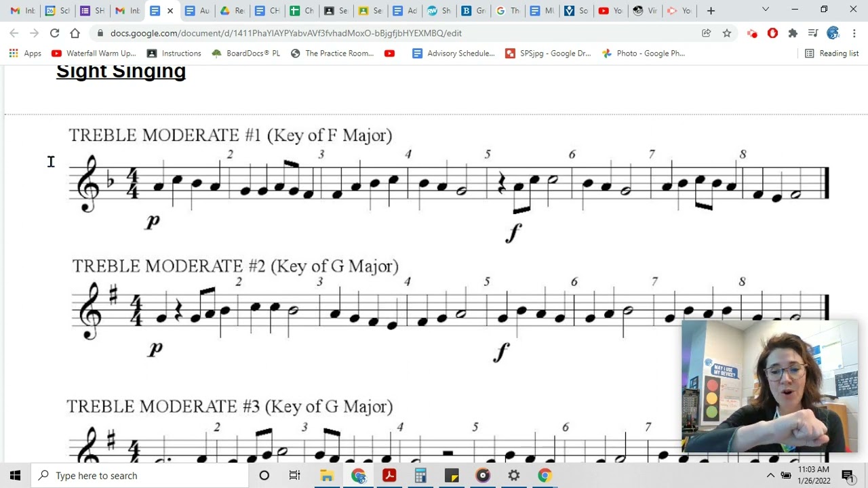This screenshot has width=868, height=488.
Task: Click the Sight Singing heading
Action: (x=121, y=71)
